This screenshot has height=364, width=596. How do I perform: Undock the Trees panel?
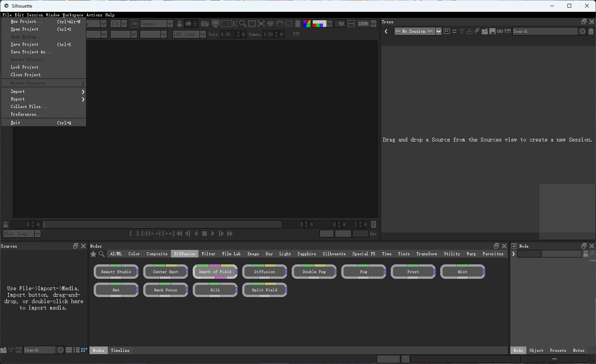point(584,22)
